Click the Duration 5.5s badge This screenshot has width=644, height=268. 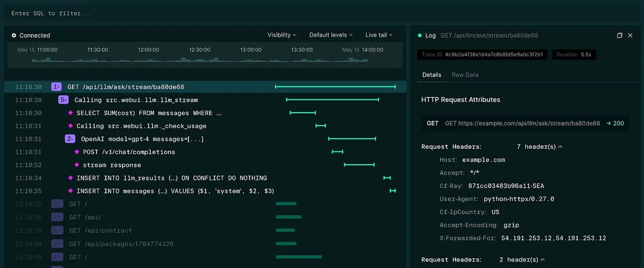click(x=574, y=55)
